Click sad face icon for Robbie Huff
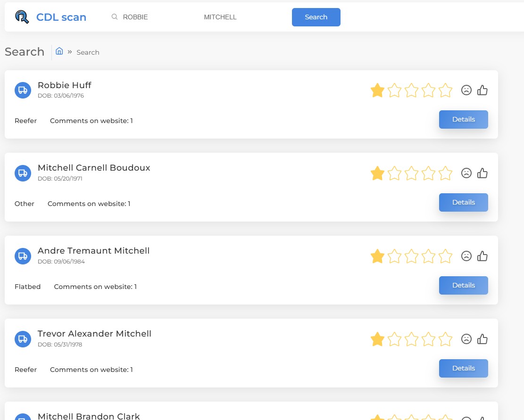The image size is (524, 420). click(x=466, y=90)
